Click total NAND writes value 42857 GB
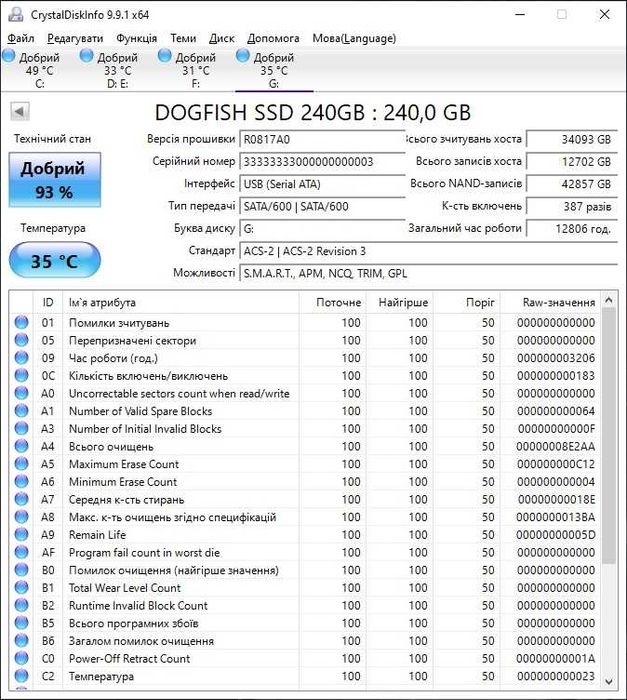This screenshot has width=627, height=700. 572,184
